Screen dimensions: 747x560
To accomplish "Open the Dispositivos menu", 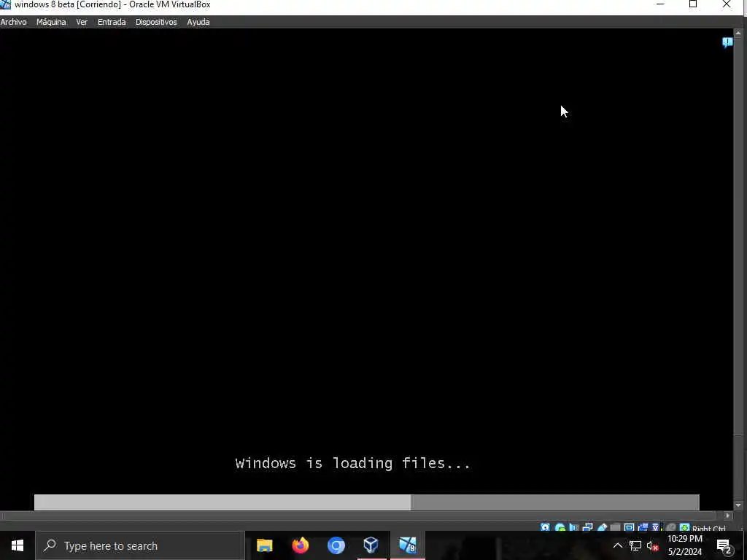I will [156, 22].
